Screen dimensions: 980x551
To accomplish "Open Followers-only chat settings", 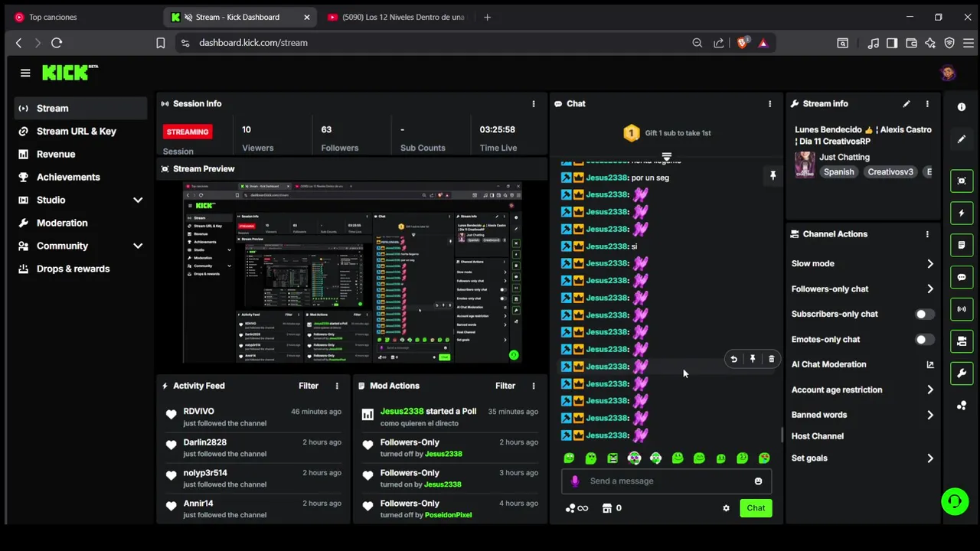I will click(862, 289).
